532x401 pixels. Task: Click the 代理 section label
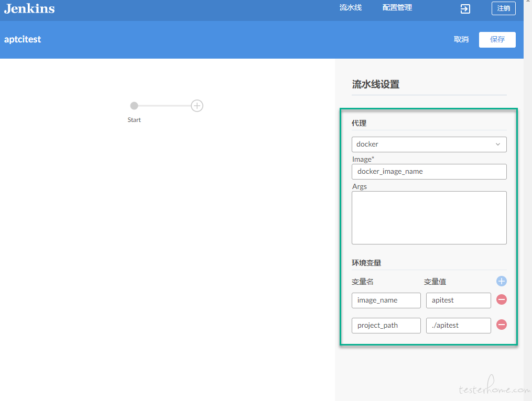pyautogui.click(x=359, y=123)
